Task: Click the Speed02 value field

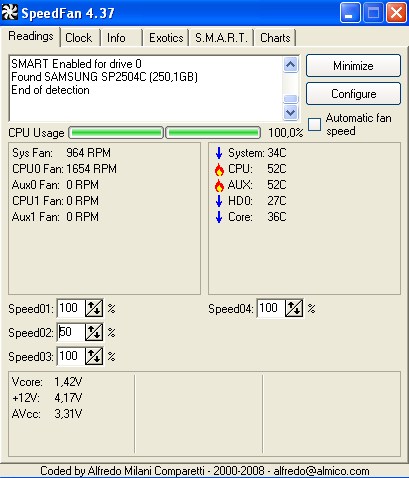Action: (x=71, y=332)
